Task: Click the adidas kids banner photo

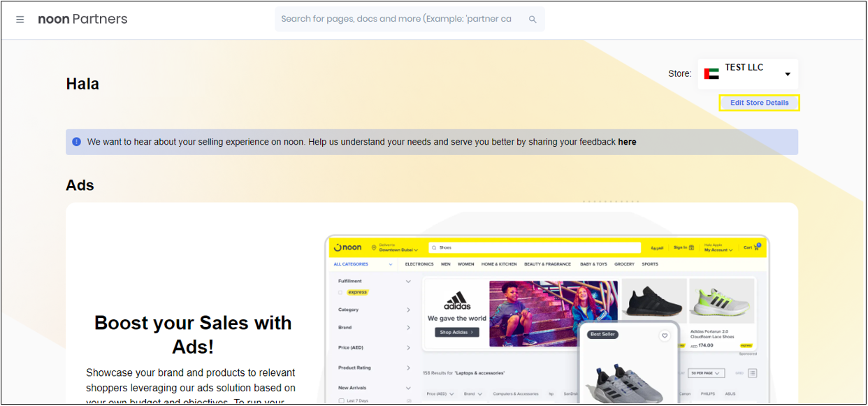Action: point(553,314)
